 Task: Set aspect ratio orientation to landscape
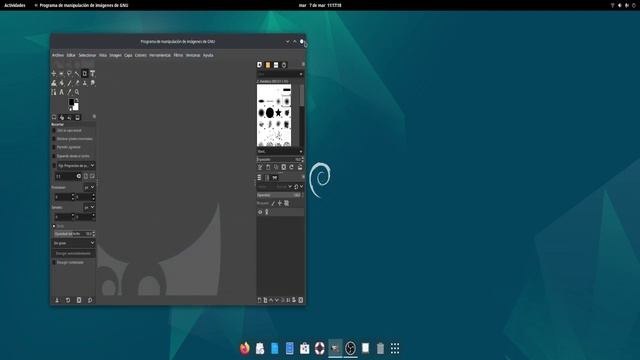pyautogui.click(x=92, y=176)
